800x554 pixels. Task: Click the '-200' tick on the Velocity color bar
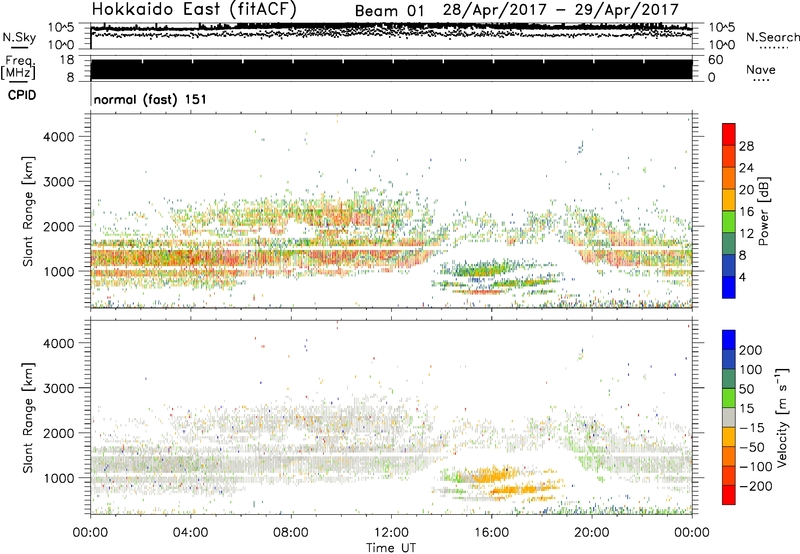756,486
